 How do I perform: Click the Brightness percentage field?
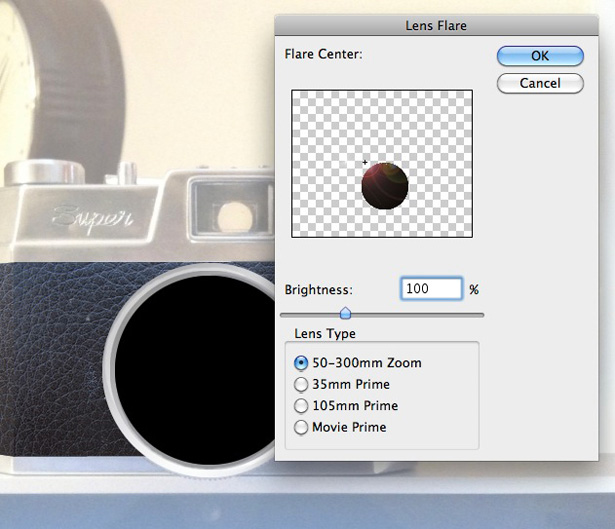click(431, 289)
